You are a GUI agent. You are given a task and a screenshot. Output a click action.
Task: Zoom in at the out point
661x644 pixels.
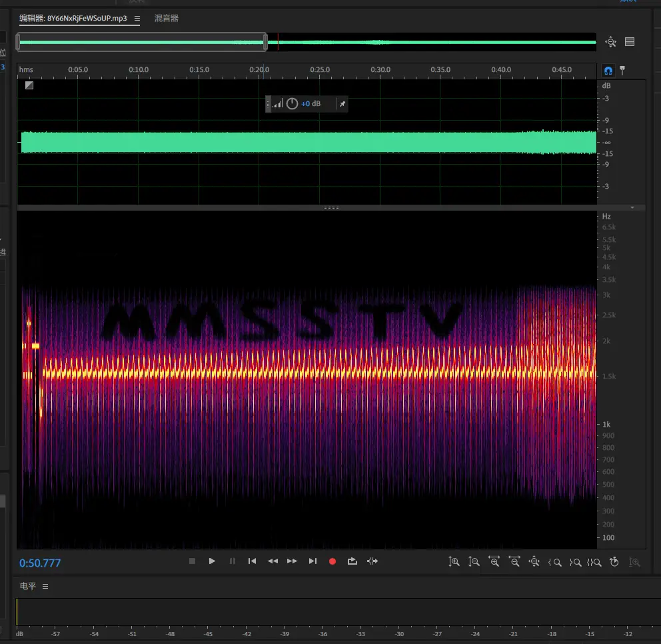[576, 562]
